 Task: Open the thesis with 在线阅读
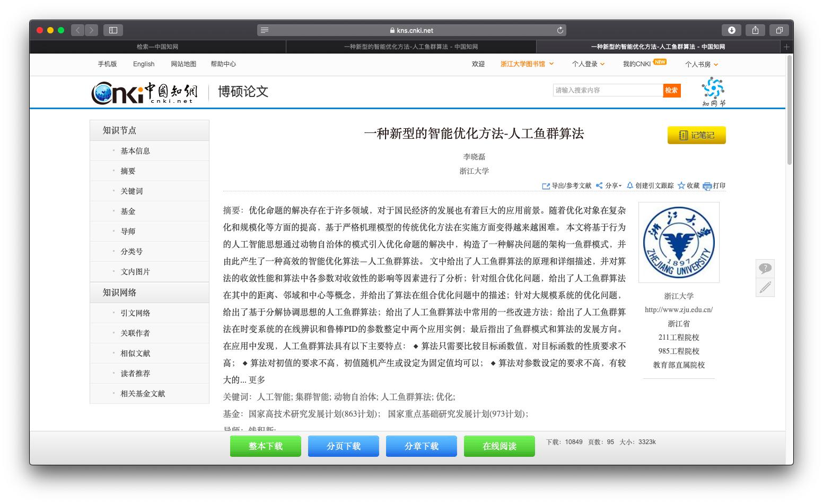point(498,446)
